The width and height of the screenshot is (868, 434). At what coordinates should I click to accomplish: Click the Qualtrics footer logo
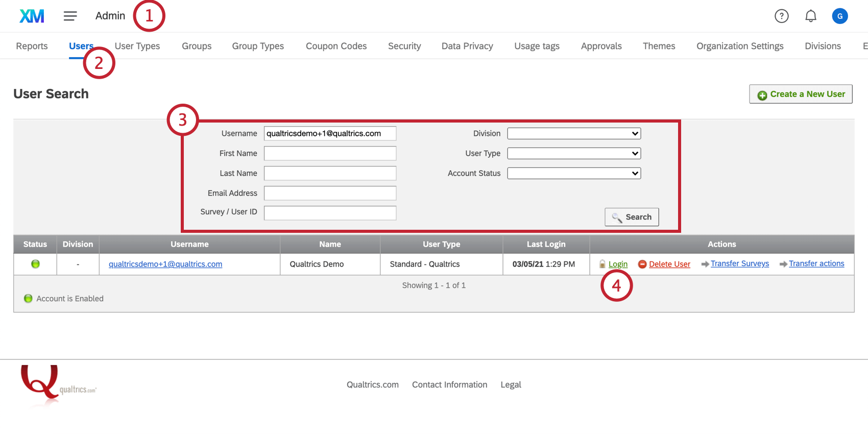41,384
